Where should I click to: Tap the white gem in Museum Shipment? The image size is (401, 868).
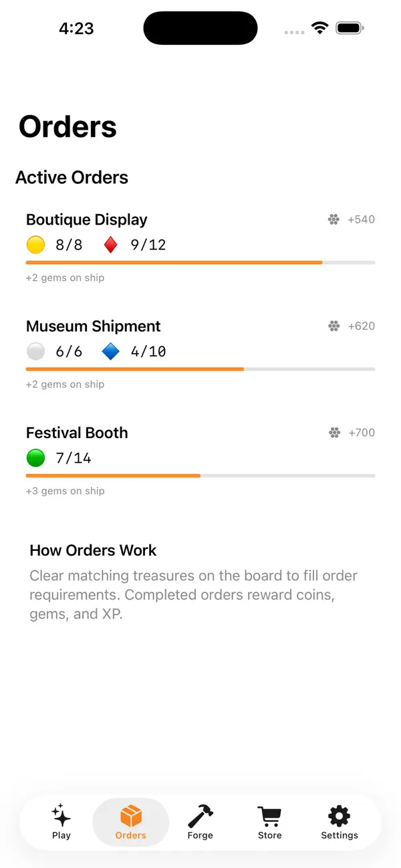coord(35,351)
